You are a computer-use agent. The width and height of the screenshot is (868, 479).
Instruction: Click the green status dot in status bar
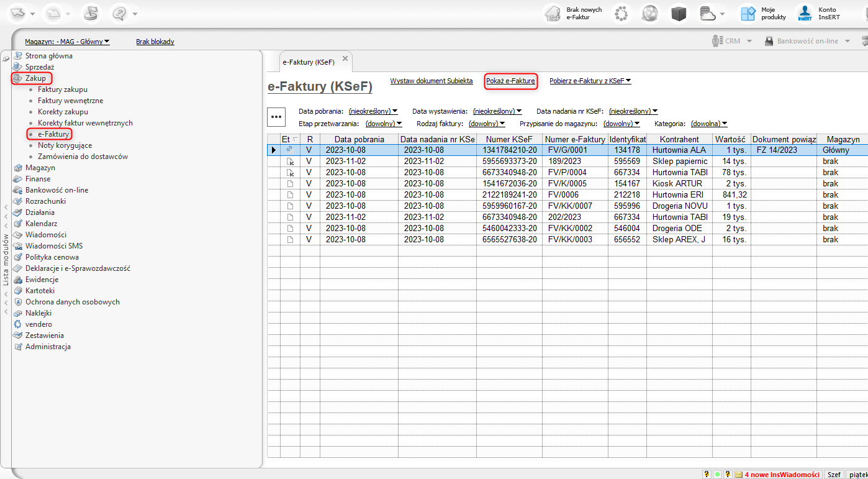[717, 475]
